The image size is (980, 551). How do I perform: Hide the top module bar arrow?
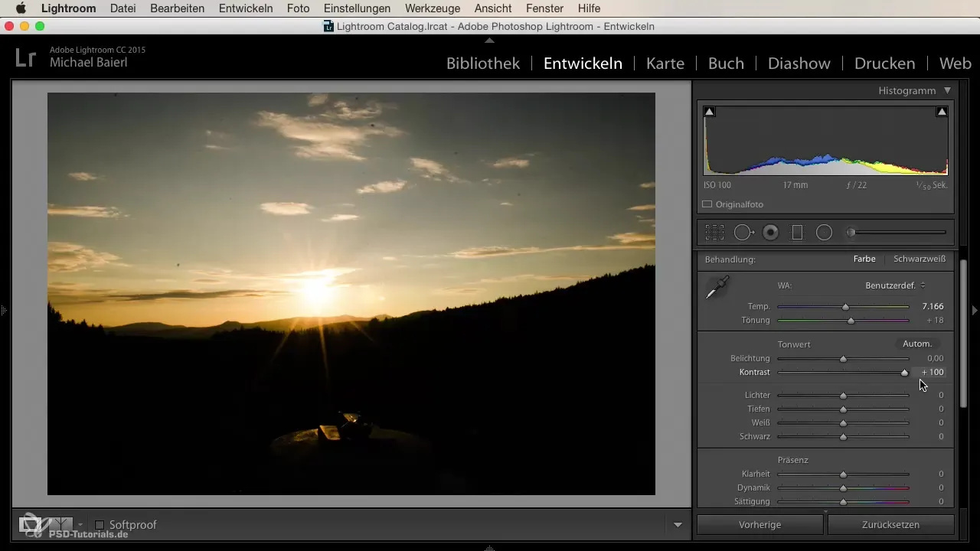coord(490,40)
